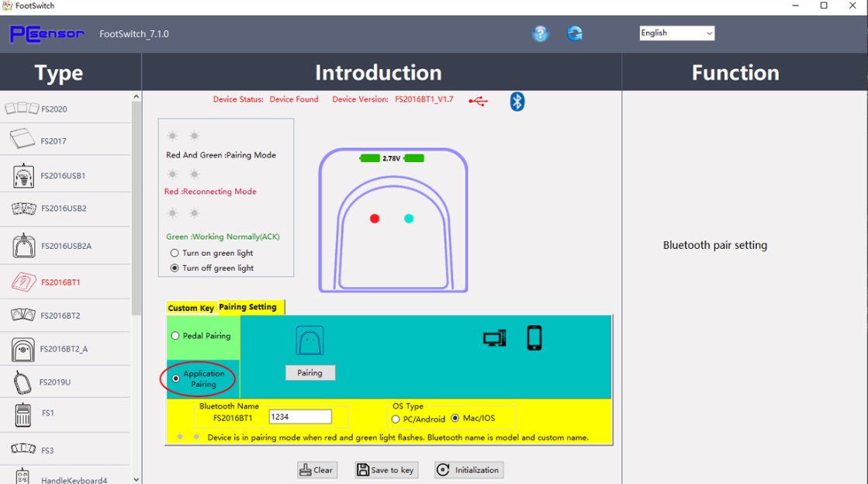Open help via question mark icon
This screenshot has height=484, width=868.
[x=541, y=34]
